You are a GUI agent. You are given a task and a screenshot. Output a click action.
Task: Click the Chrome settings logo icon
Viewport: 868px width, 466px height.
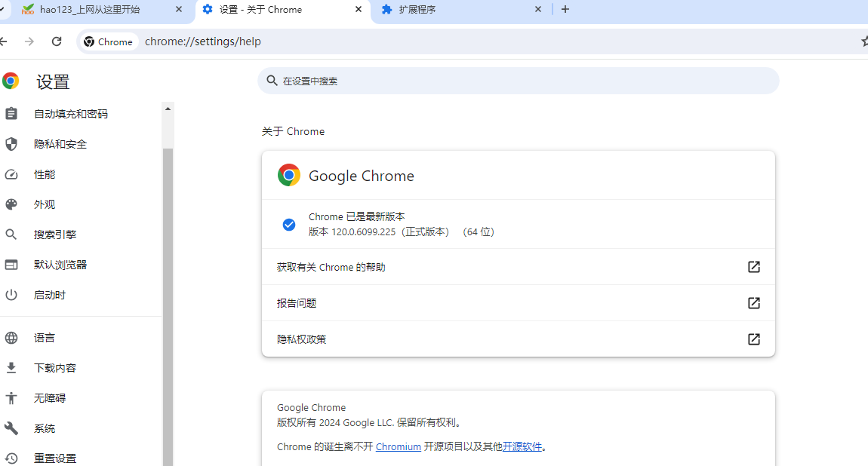[11, 80]
